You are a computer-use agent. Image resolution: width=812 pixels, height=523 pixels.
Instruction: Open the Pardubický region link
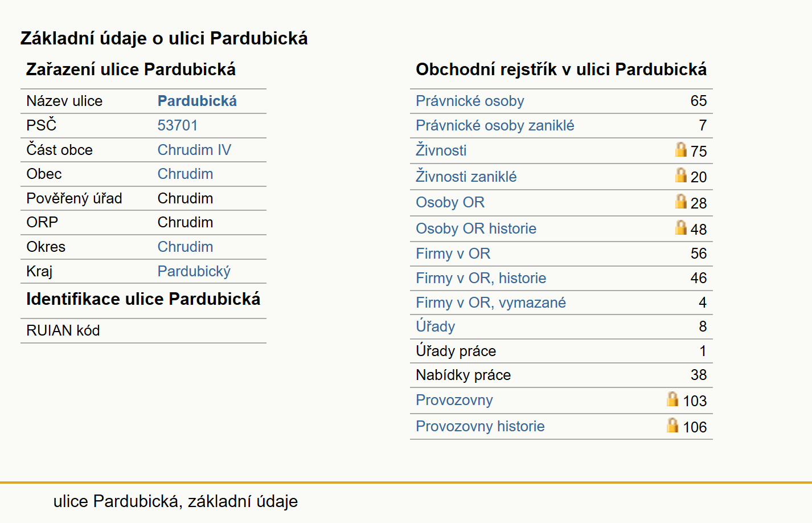tap(194, 271)
